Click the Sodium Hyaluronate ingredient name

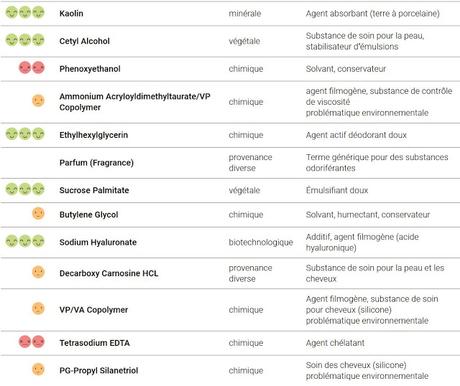[x=98, y=242]
